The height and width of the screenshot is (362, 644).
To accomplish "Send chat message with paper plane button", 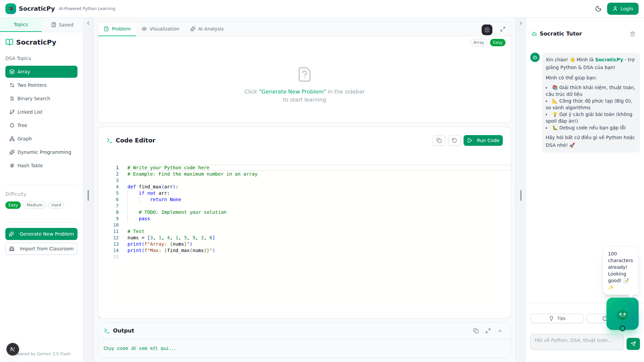I will click(633, 344).
